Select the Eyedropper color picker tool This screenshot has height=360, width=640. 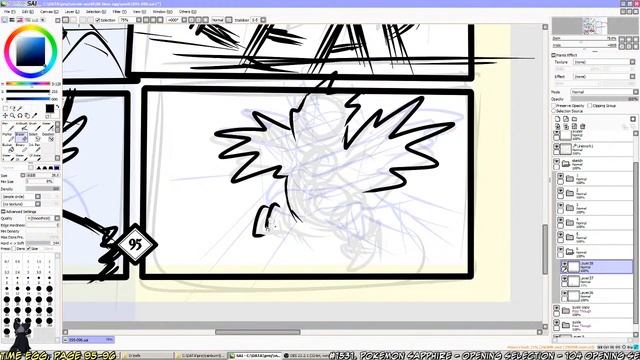click(x=35, y=116)
